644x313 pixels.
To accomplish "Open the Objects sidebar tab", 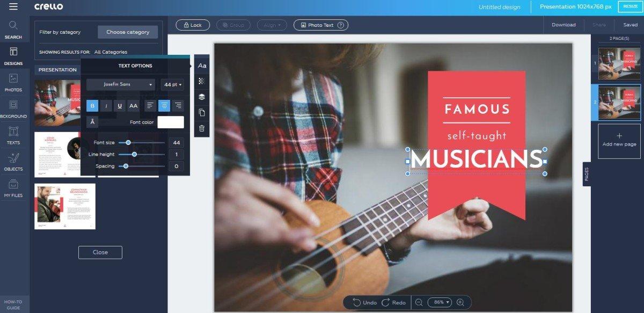I will pyautogui.click(x=13, y=162).
